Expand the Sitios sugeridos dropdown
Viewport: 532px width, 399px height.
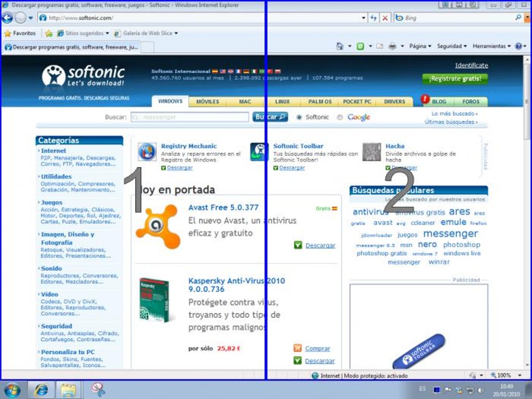[x=107, y=33]
